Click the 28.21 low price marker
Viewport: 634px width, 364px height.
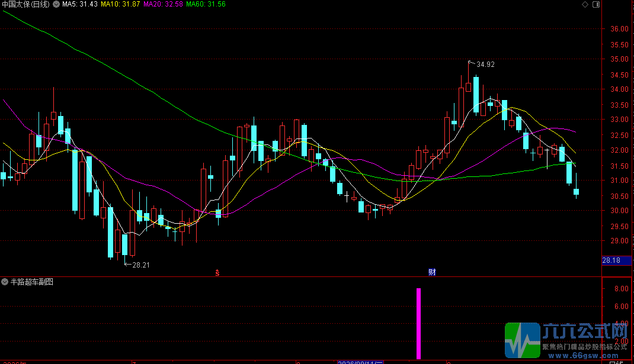click(x=140, y=265)
